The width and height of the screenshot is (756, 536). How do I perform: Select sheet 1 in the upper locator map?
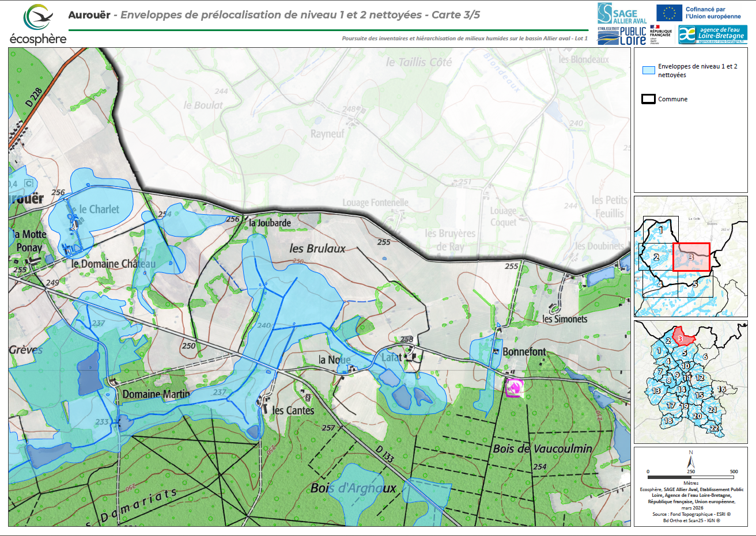(x=660, y=230)
